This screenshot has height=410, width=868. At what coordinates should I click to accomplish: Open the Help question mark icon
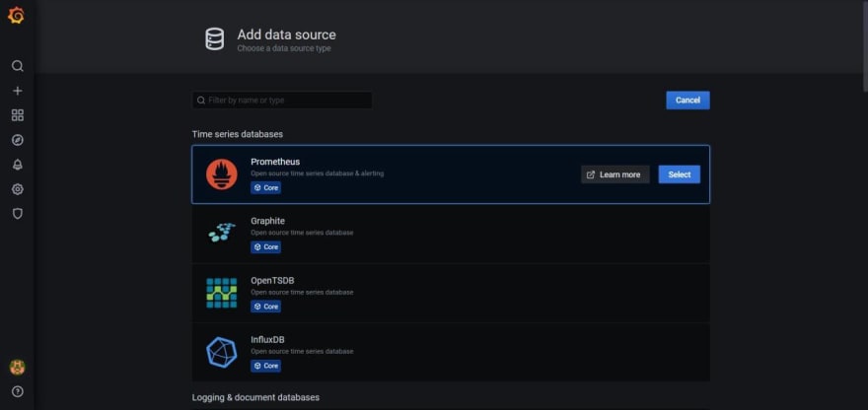tap(17, 391)
